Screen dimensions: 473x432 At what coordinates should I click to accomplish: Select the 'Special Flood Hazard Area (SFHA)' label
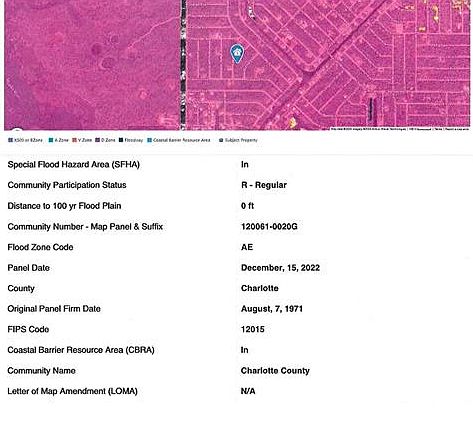[73, 164]
